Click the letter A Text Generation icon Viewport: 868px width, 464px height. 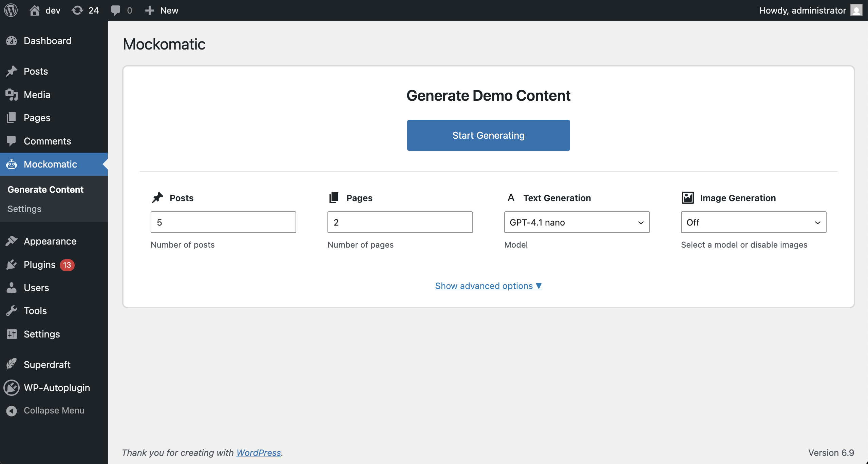(x=511, y=198)
